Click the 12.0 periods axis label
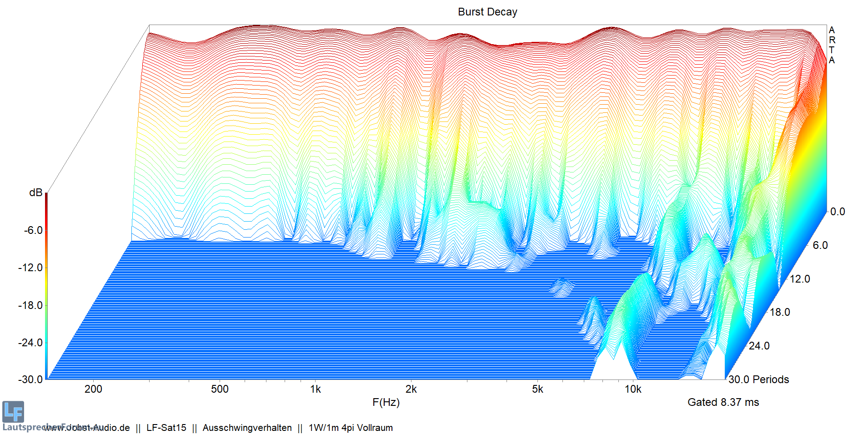868x435 pixels. (800, 279)
